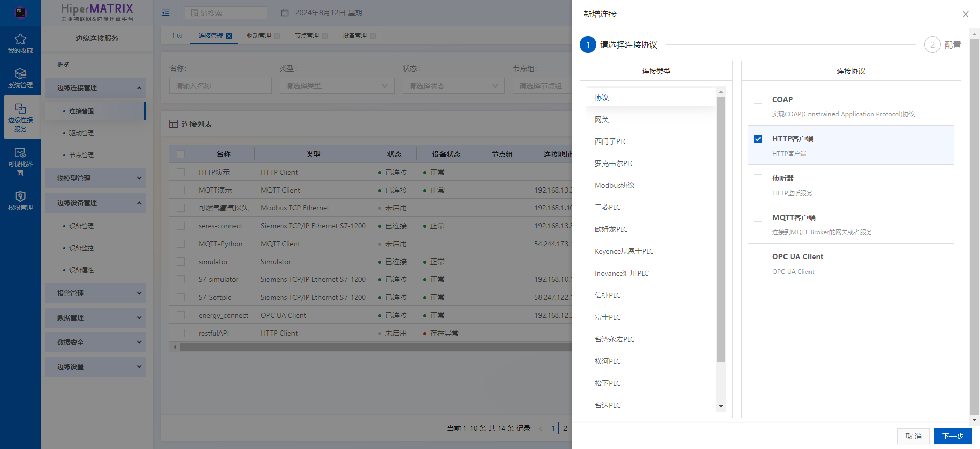The height and width of the screenshot is (449, 980).
Task: Close the 连接管理 tab
Action: (x=229, y=36)
